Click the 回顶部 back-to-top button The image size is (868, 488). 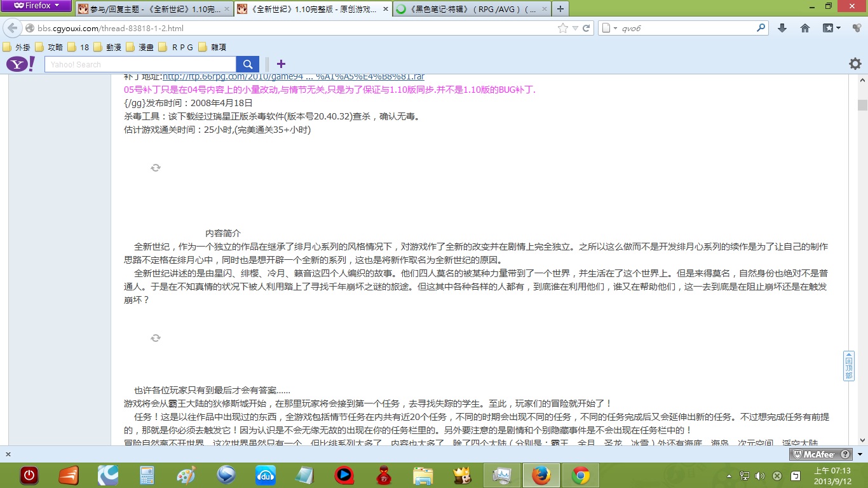849,366
